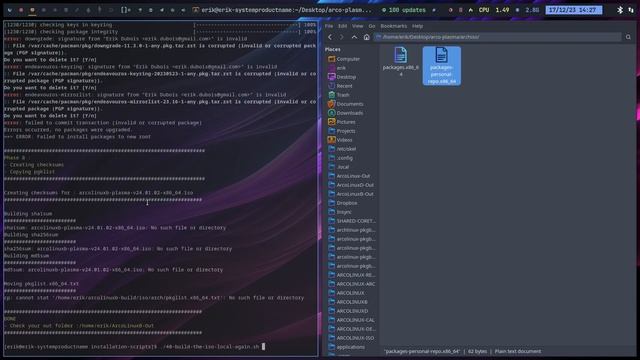
Task: Go back in Thunar file manager
Action: (x=330, y=37)
